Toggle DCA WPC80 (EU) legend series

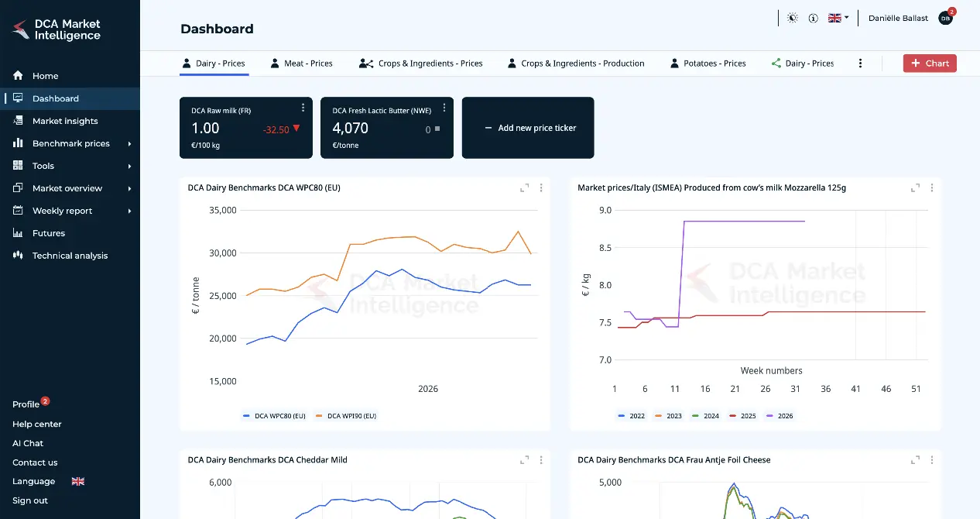pyautogui.click(x=274, y=416)
